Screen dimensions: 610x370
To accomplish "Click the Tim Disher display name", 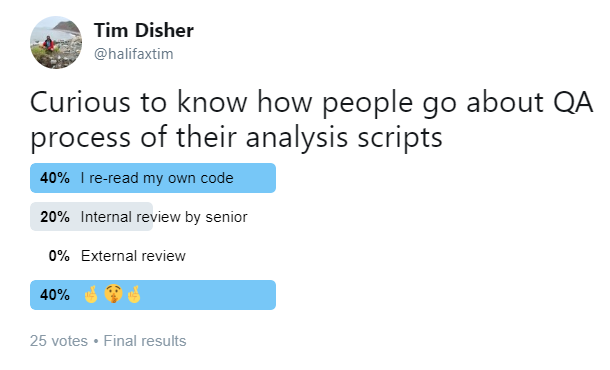I will (144, 30).
